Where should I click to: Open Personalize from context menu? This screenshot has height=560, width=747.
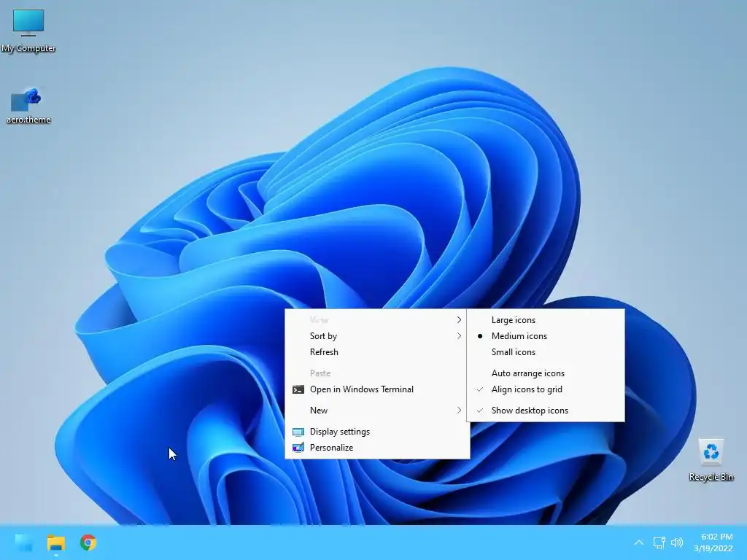[377, 448]
